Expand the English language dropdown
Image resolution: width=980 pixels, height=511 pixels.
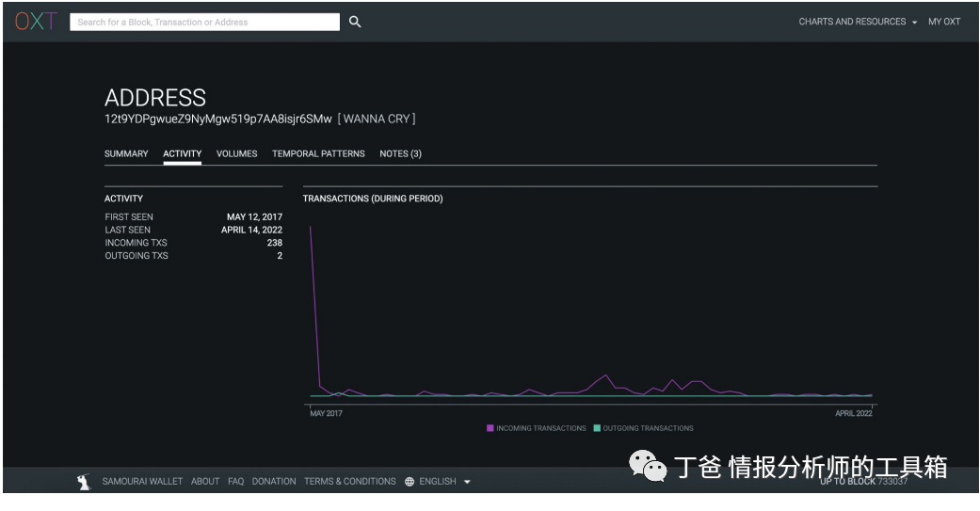click(x=444, y=482)
